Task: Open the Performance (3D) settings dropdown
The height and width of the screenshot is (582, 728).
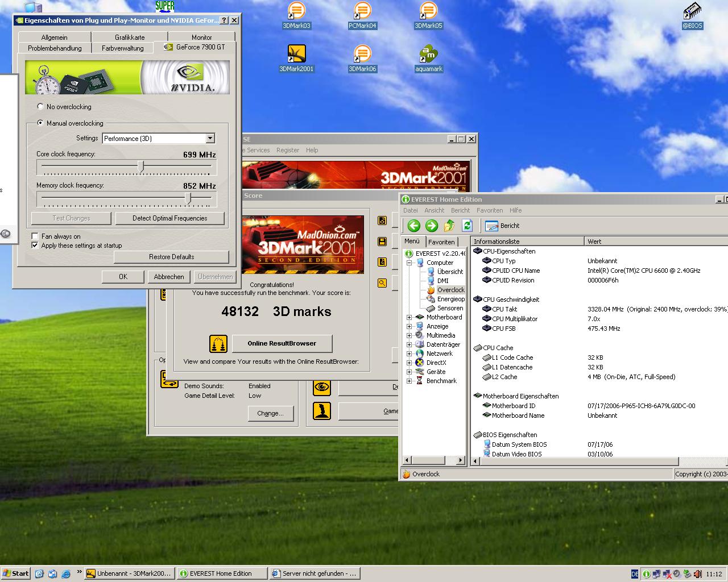Action: click(210, 138)
